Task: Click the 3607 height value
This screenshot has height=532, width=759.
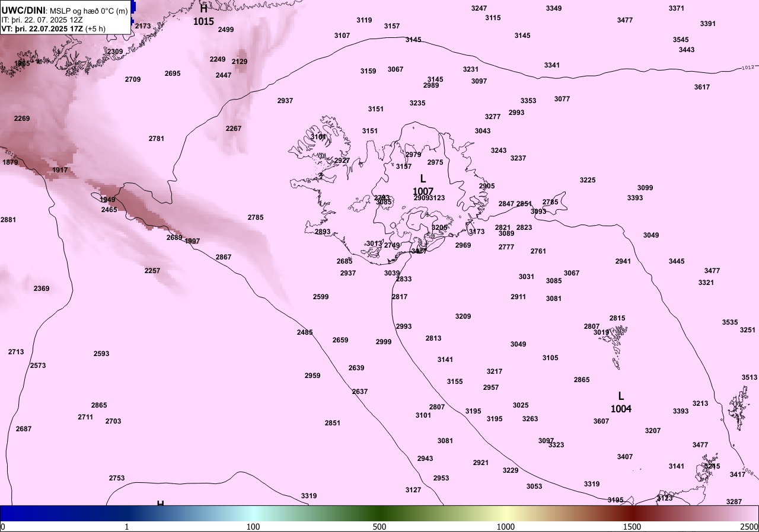Action: point(601,421)
